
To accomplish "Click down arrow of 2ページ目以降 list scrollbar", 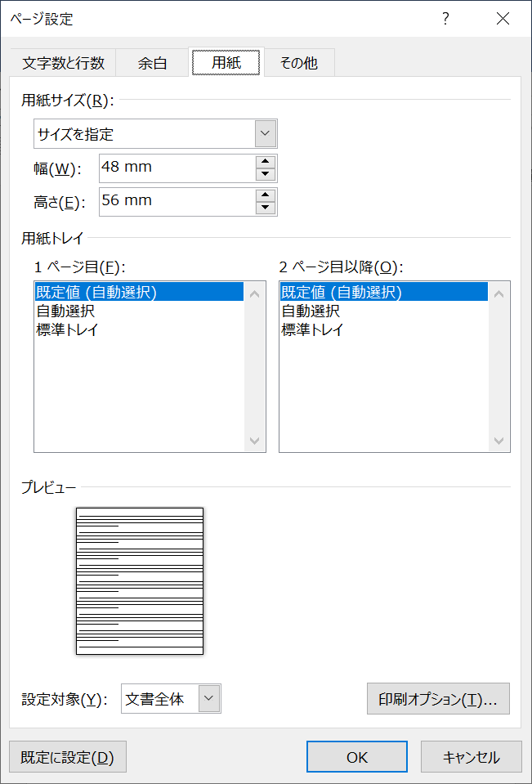I will pos(498,441).
